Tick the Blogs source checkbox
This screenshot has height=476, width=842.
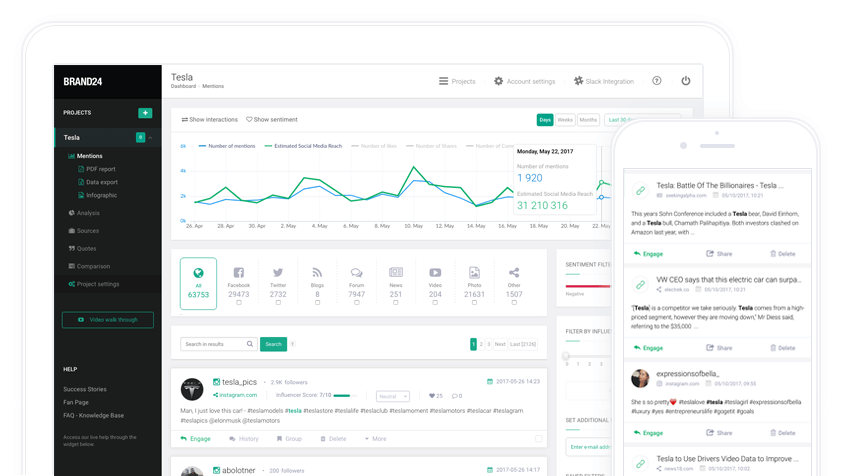(x=317, y=303)
